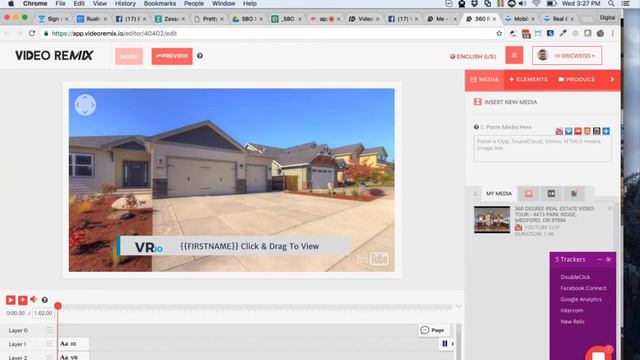The width and height of the screenshot is (640, 360).
Task: Click the blue source icon at the row's end
Action: point(606,131)
